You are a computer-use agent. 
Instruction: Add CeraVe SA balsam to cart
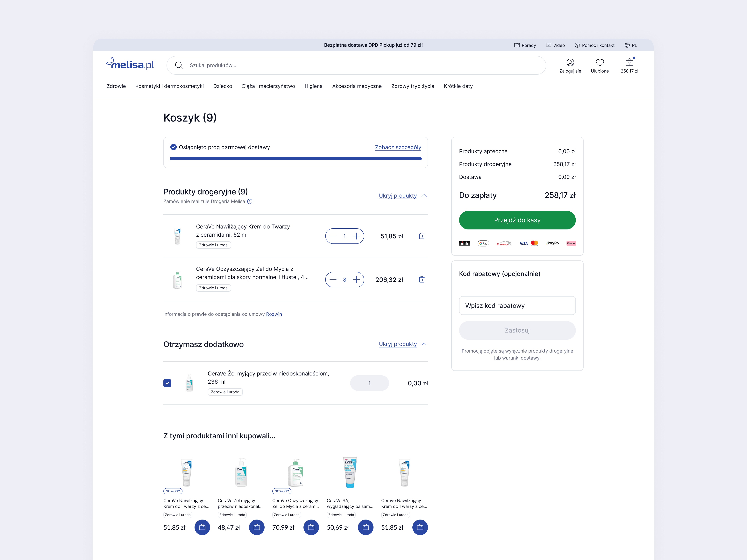tap(365, 527)
